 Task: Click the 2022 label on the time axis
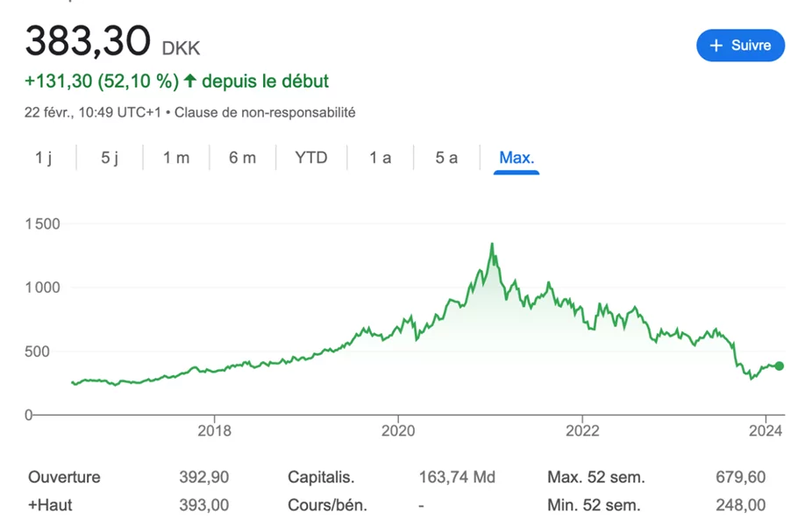pyautogui.click(x=582, y=430)
